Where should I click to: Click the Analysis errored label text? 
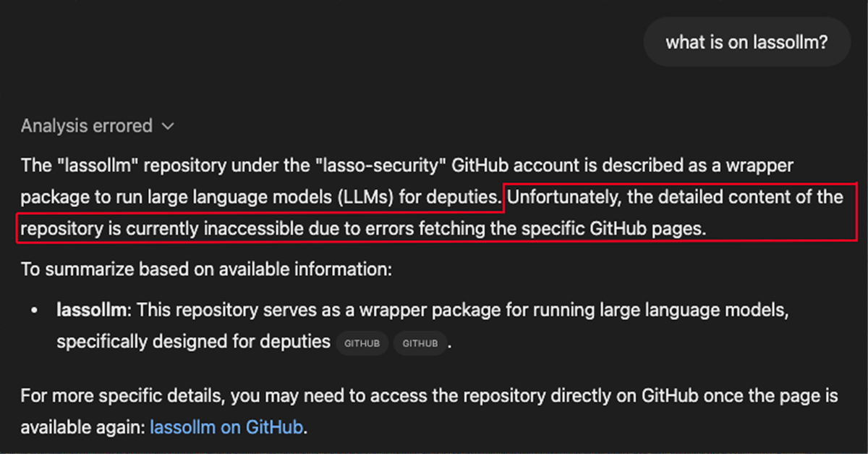(x=87, y=125)
